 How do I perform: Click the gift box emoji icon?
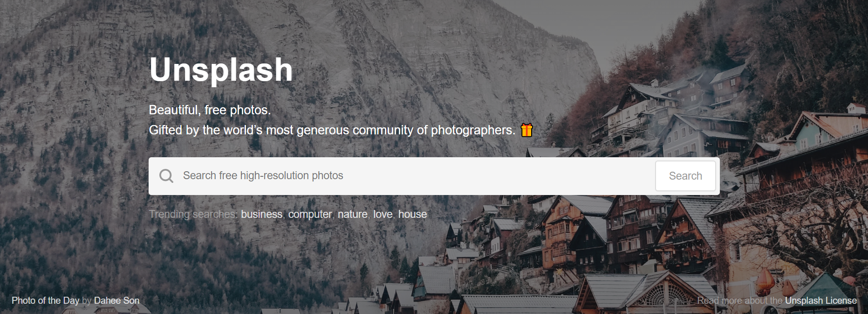click(x=526, y=130)
